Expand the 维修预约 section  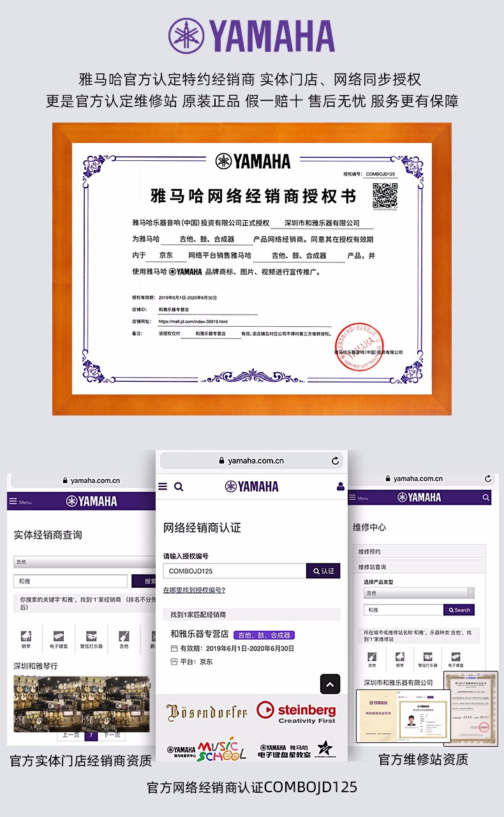[419, 551]
